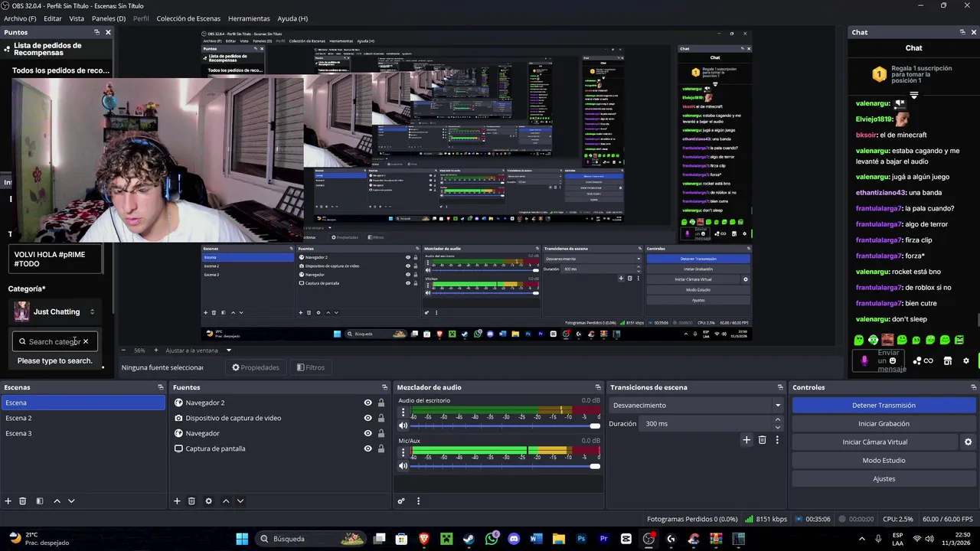Open Mic/Aux three-dot options
Screen dimensions: 980x551
[x=403, y=452]
